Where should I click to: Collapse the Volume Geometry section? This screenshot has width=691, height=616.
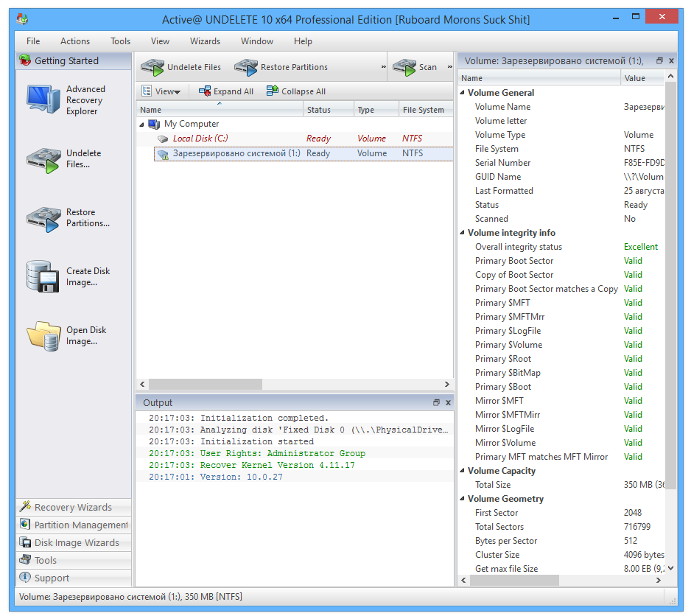[463, 499]
